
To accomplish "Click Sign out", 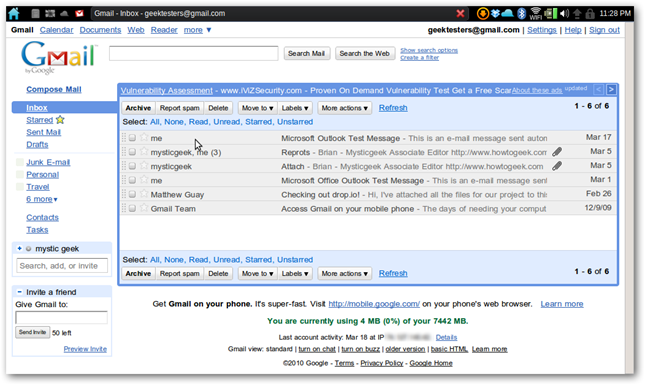I will pyautogui.click(x=604, y=30).
